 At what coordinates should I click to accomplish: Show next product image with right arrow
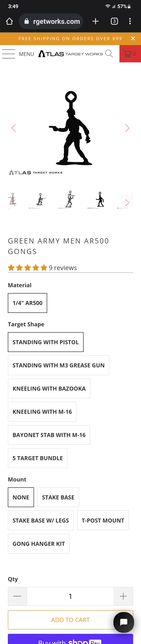click(x=127, y=128)
